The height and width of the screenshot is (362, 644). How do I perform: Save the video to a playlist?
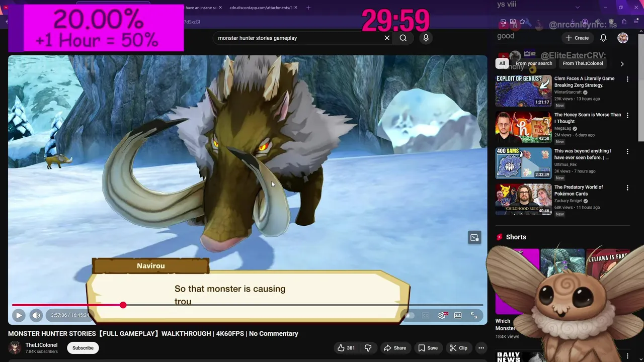click(x=428, y=348)
